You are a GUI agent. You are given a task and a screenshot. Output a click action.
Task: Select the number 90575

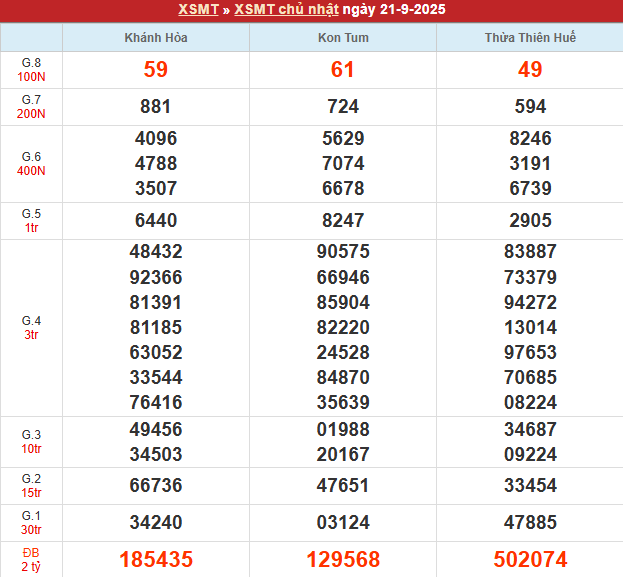[343, 252]
